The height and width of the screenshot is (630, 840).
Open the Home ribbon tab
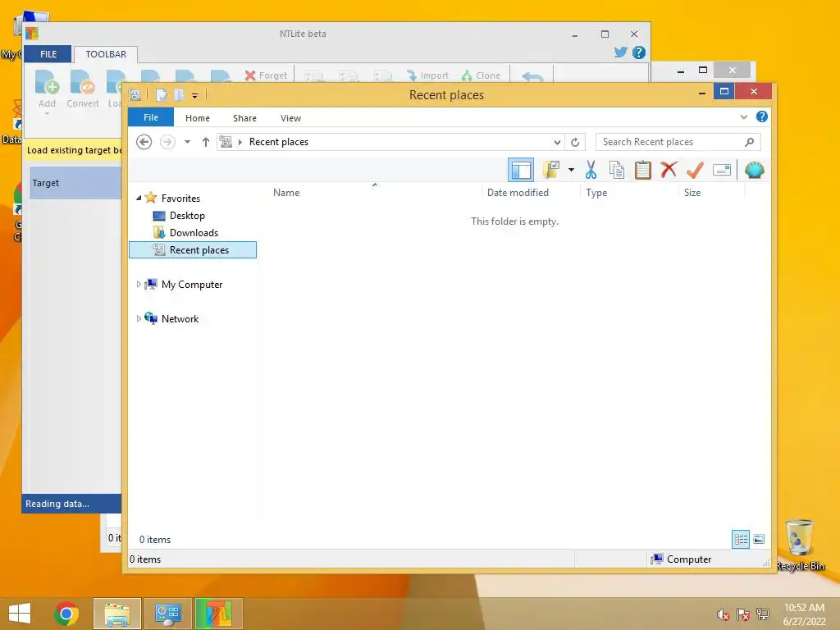pyautogui.click(x=197, y=118)
